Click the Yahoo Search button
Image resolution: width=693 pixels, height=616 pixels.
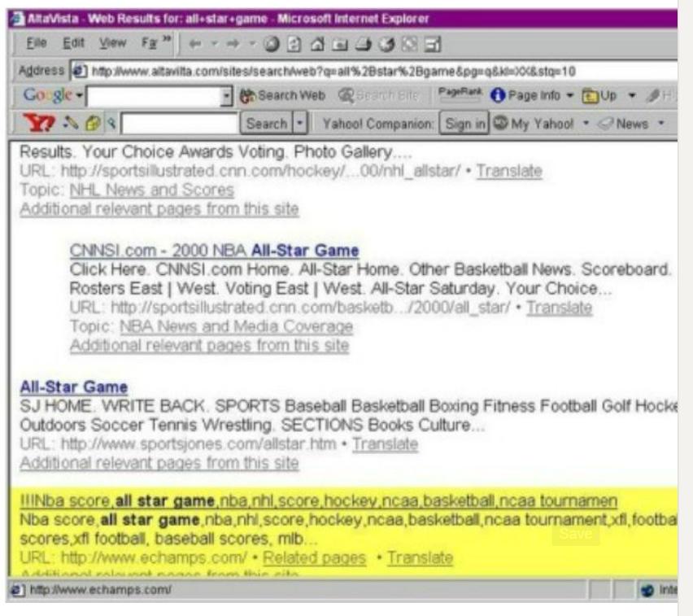coord(267,124)
